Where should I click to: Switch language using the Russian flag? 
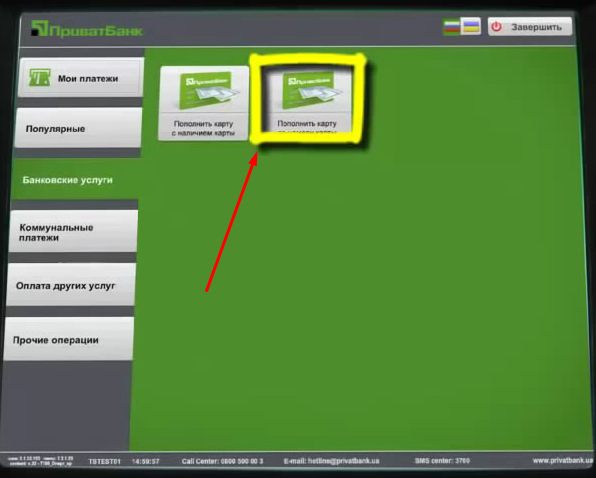(x=451, y=27)
